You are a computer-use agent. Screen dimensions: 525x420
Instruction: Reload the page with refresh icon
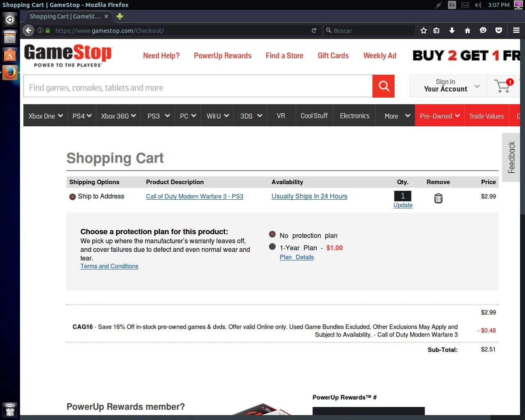314,30
